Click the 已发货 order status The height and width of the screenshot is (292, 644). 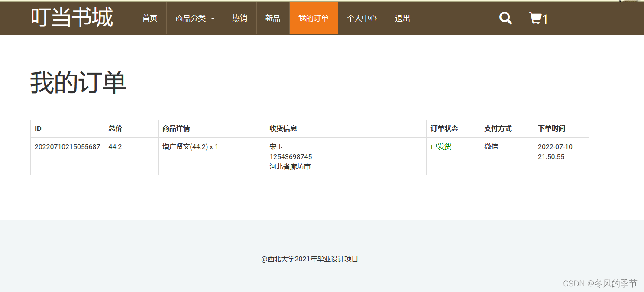pos(441,147)
